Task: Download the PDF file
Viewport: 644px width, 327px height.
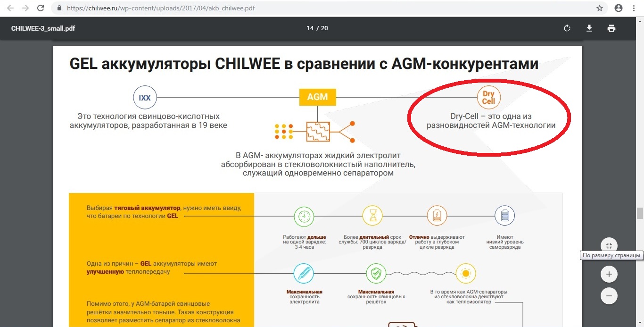Action: pos(589,28)
